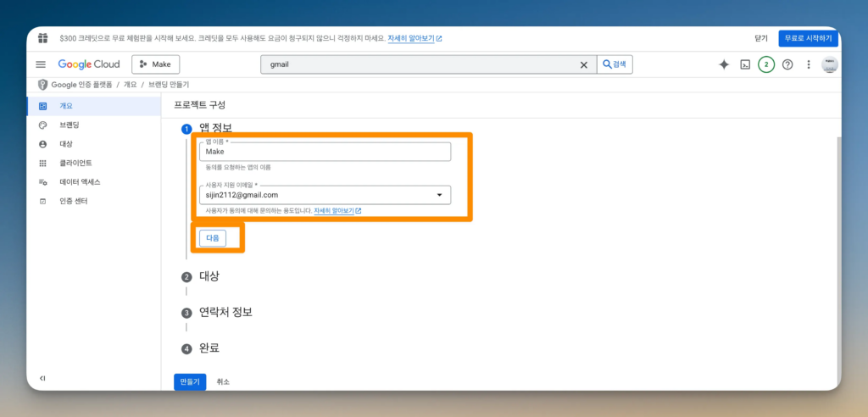Click the Google Cloud logo
This screenshot has height=417, width=868.
(88, 64)
